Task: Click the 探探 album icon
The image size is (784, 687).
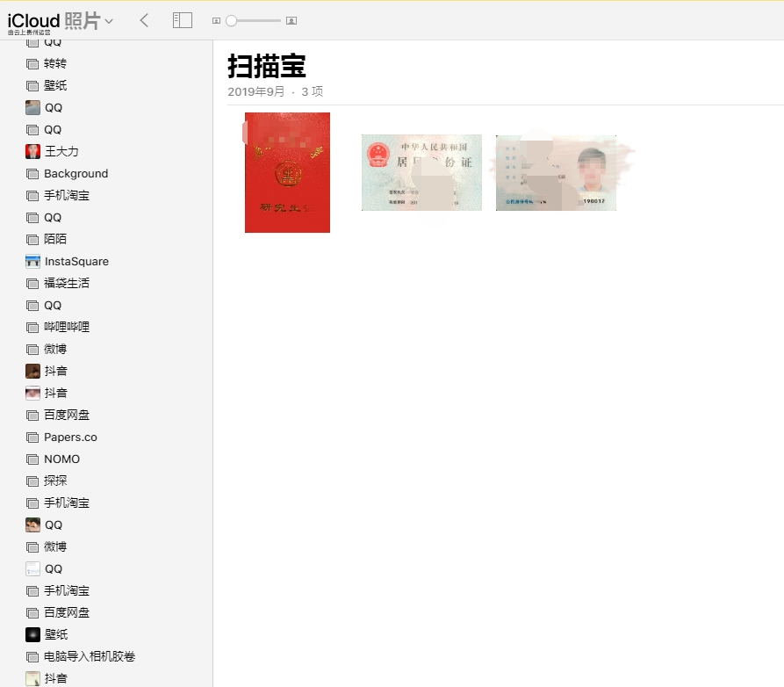Action: click(x=32, y=481)
